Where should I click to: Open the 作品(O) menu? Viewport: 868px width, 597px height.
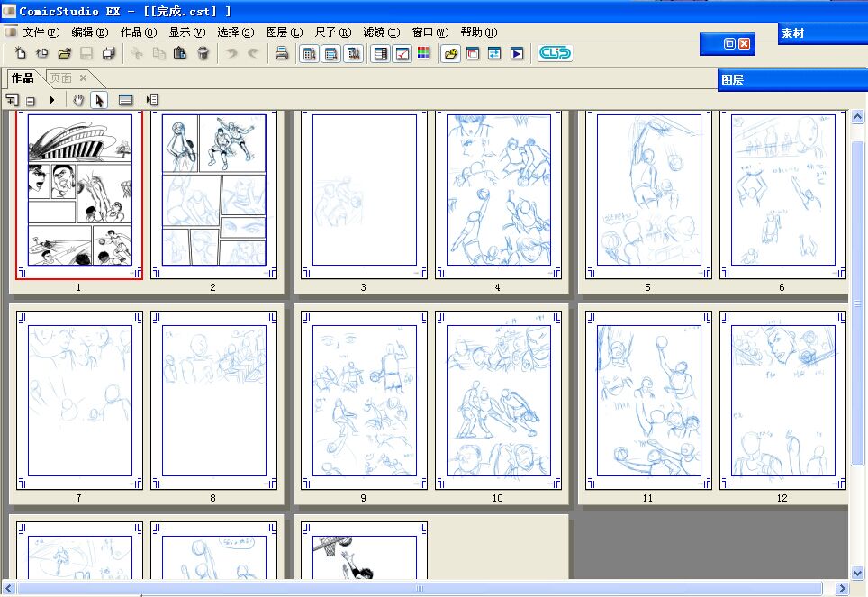coord(139,32)
